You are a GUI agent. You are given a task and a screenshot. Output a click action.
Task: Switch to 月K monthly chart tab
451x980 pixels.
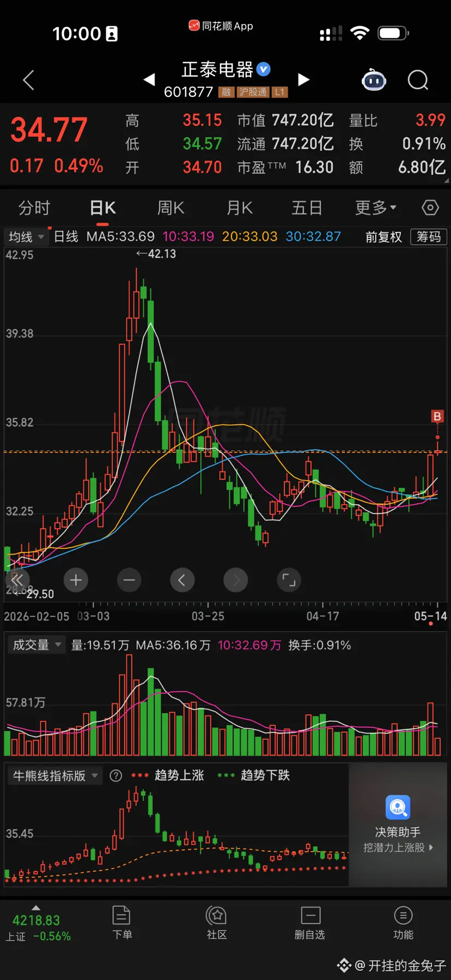[240, 208]
